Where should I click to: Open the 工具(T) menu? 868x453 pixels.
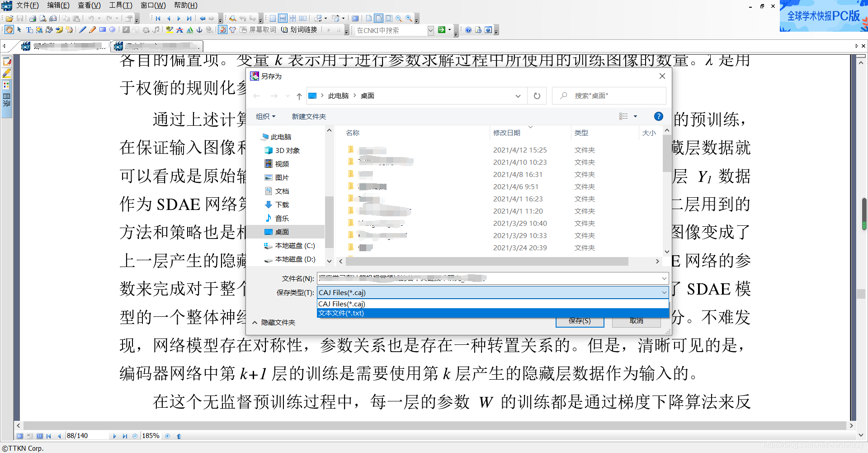pyautogui.click(x=121, y=5)
